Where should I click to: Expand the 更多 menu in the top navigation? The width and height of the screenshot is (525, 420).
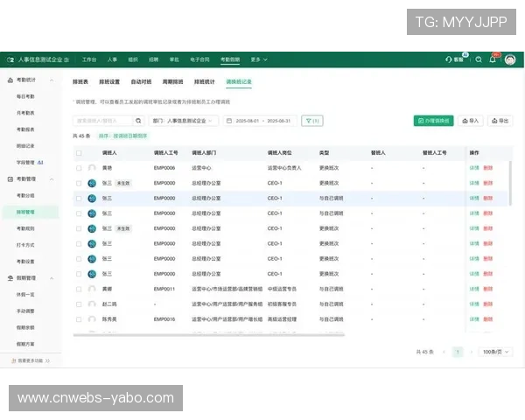(x=259, y=59)
